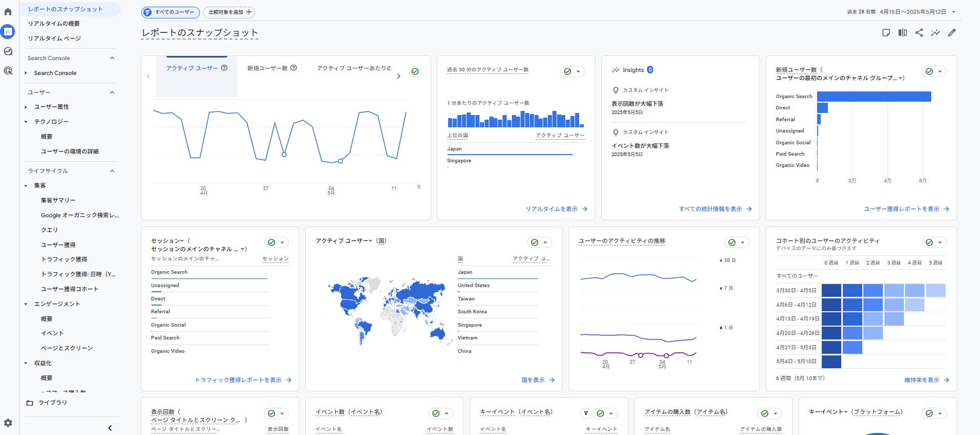Collapse the ユーザー section chevron
The width and height of the screenshot is (980, 435).
coord(112,92)
